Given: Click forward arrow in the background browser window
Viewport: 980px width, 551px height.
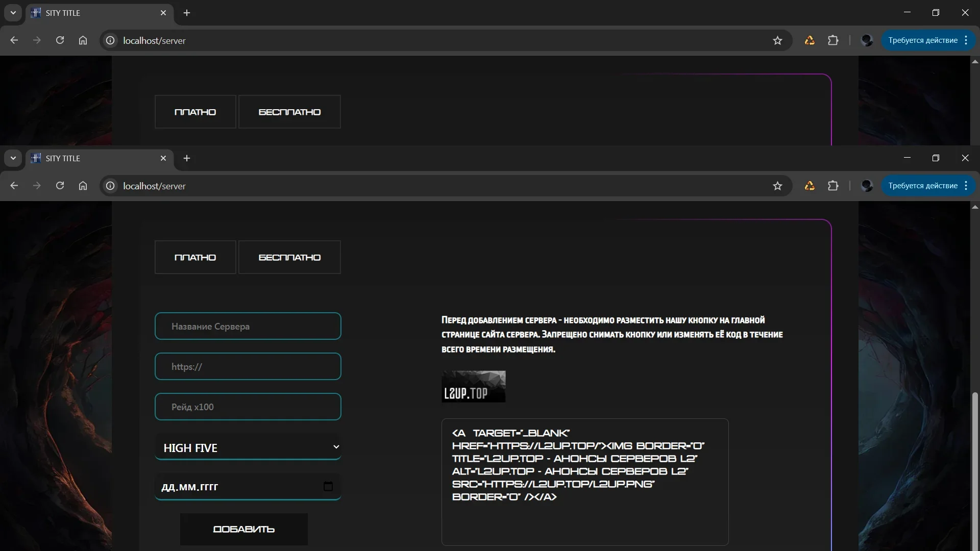Looking at the screenshot, I should click(37, 40).
